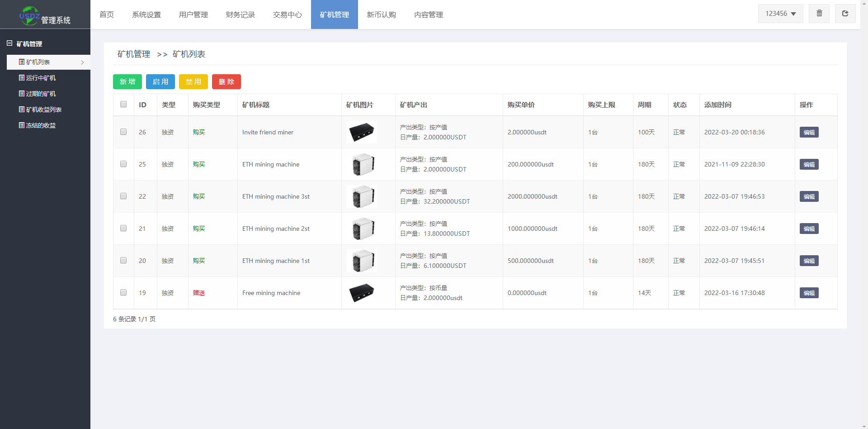
Task: Open the Invite friend miner thumbnail image
Action: point(361,132)
